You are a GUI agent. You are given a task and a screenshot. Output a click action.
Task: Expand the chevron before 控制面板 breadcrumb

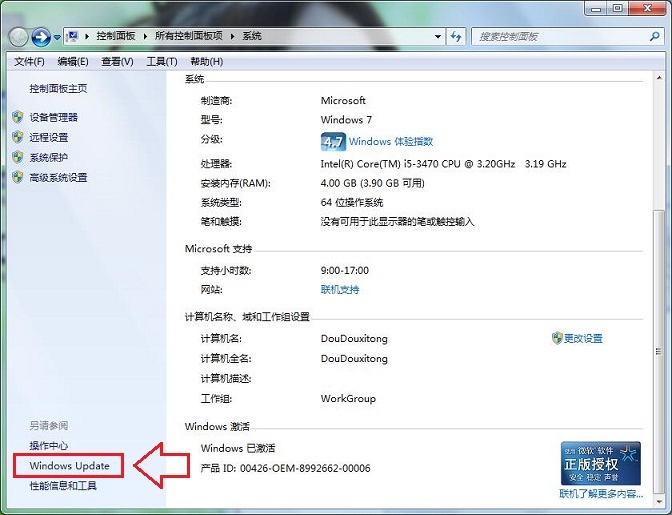point(87,36)
